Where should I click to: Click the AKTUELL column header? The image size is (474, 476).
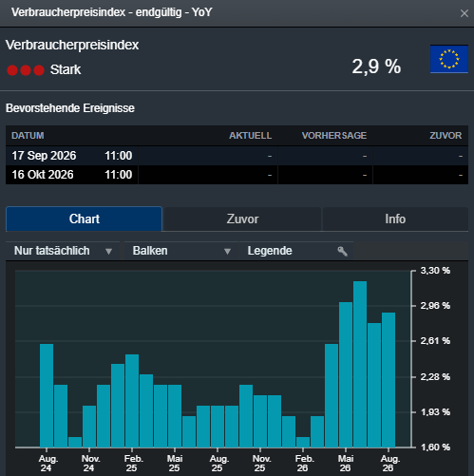pyautogui.click(x=250, y=136)
